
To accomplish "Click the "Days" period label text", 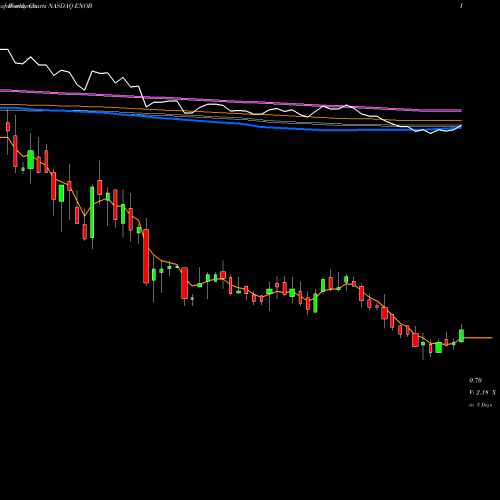I will 486,405.
